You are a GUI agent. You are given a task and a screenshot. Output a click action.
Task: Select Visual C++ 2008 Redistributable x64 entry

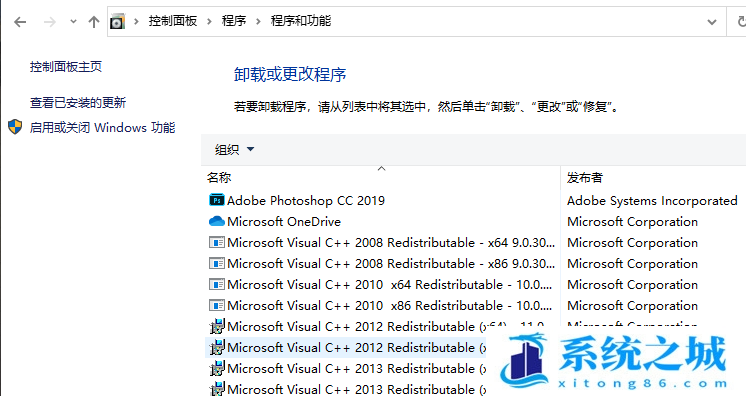click(382, 243)
